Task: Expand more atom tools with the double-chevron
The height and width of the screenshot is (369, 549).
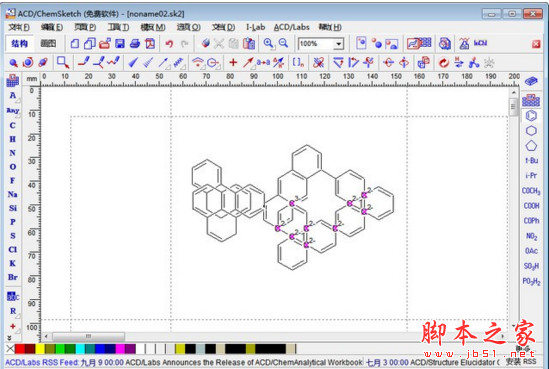Action: click(9, 338)
